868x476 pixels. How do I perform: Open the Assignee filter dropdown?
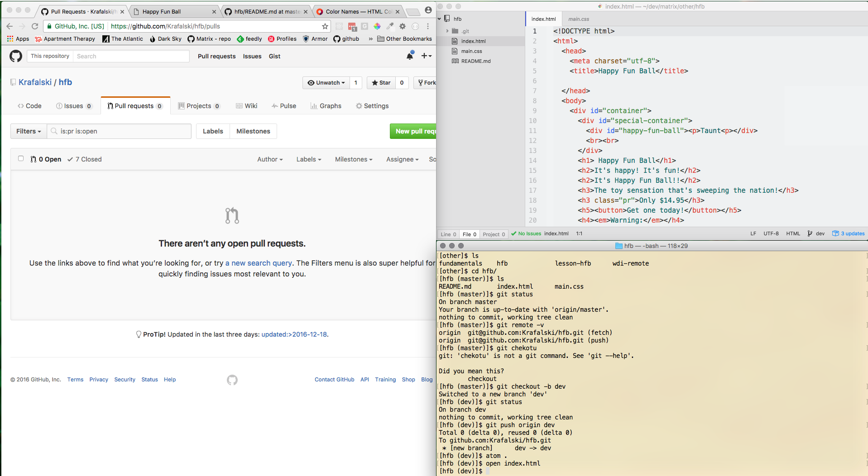tap(402, 159)
